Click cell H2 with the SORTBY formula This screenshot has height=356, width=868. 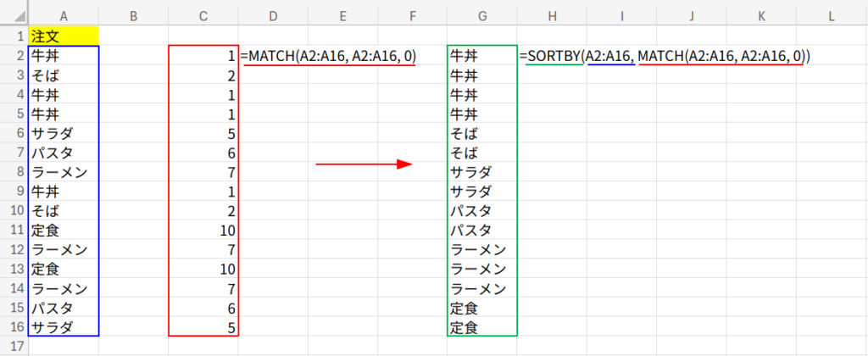pyautogui.click(x=551, y=56)
